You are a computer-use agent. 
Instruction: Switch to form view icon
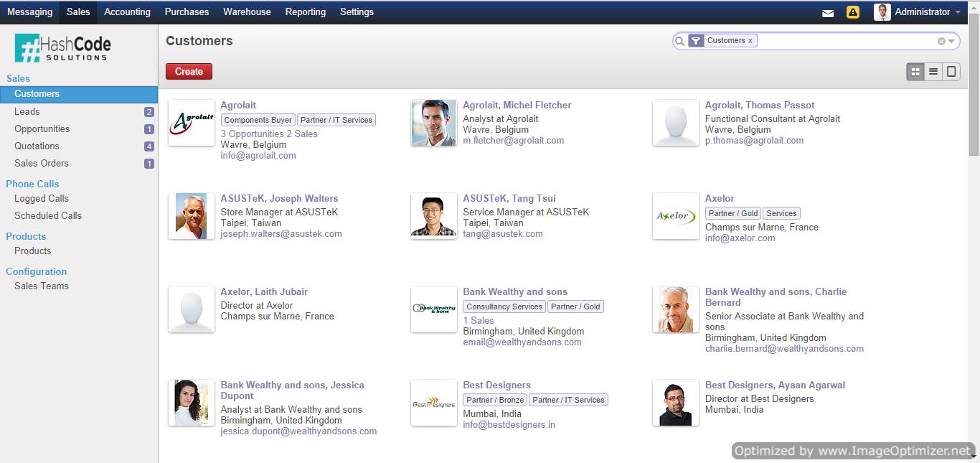click(951, 71)
